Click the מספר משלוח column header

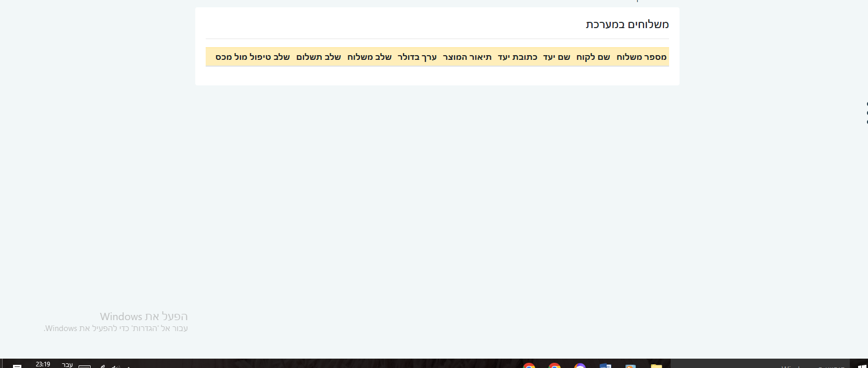pyautogui.click(x=641, y=57)
